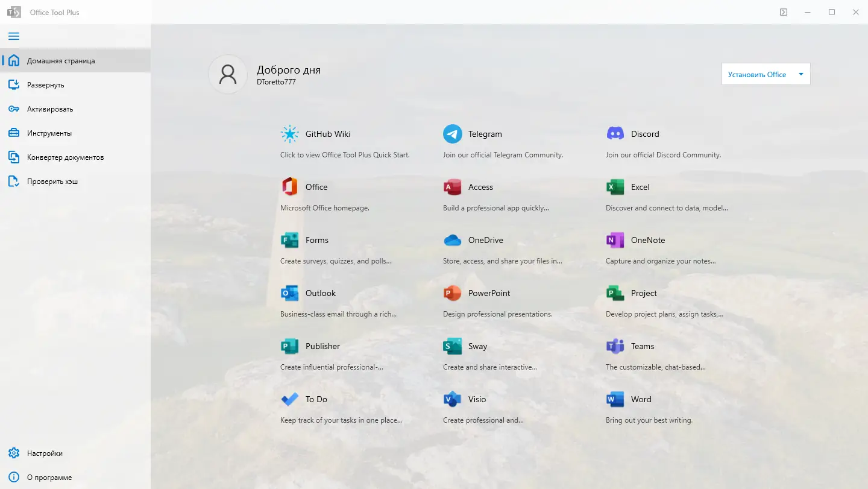Open the PowerPoint app icon
The image size is (868, 489).
coord(453,293)
